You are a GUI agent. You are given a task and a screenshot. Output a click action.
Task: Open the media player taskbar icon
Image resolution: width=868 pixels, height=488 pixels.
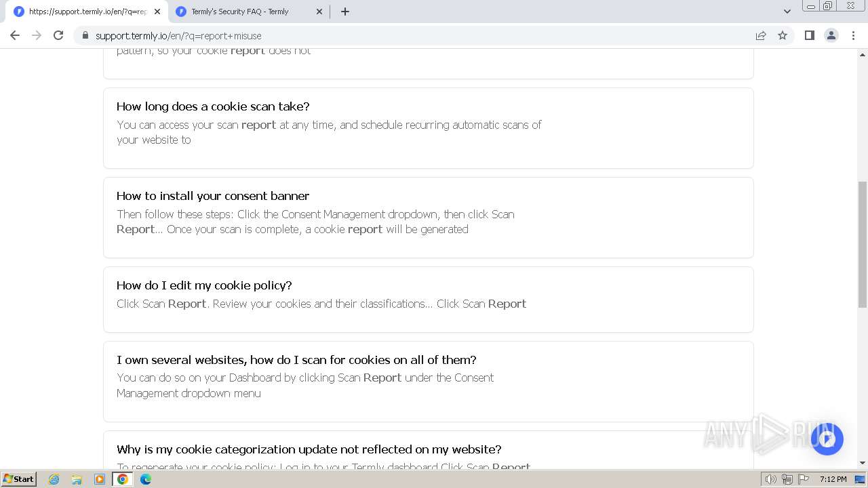[100, 479]
